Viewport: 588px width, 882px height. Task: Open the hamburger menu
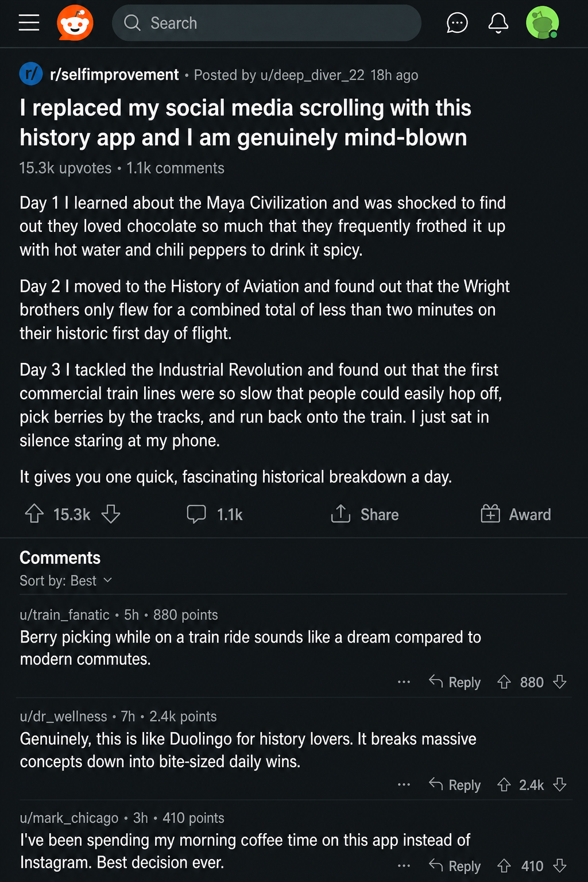29,23
